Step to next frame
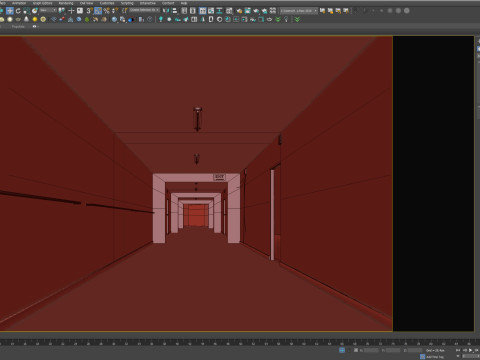Image resolution: width=480 pixels, height=360 pixels. coord(476,350)
